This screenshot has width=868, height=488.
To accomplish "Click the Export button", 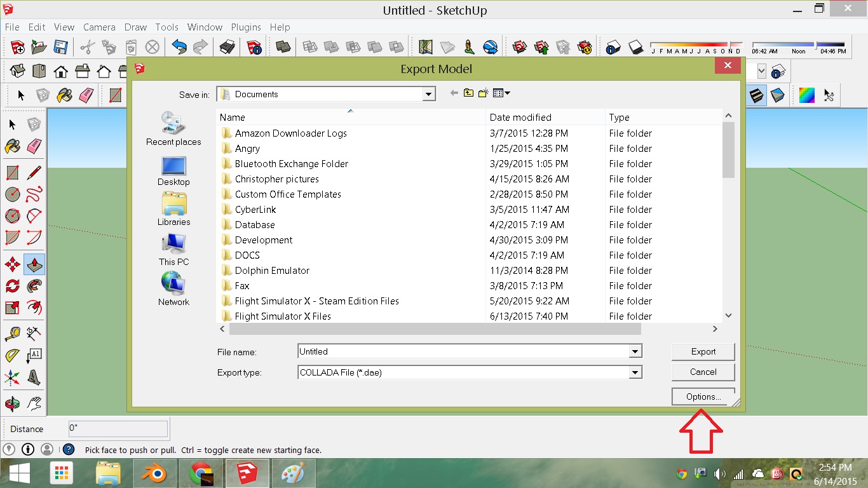I will [x=703, y=351].
